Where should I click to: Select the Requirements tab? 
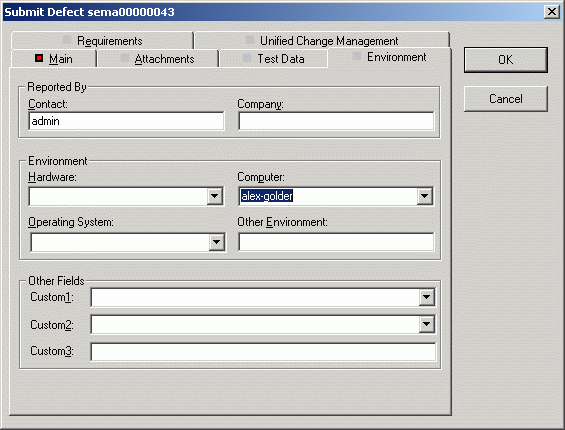coord(102,41)
